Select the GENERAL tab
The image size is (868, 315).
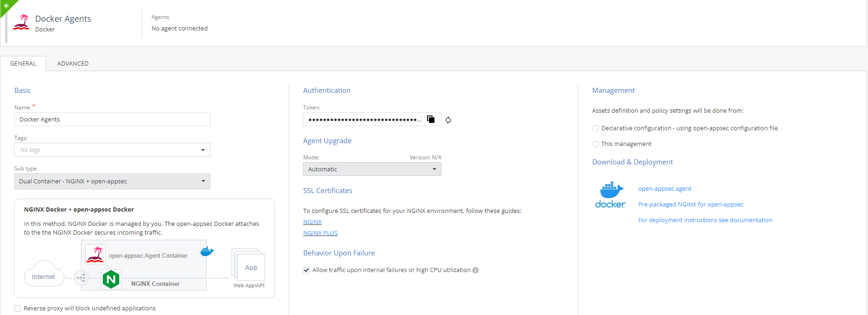pyautogui.click(x=23, y=64)
